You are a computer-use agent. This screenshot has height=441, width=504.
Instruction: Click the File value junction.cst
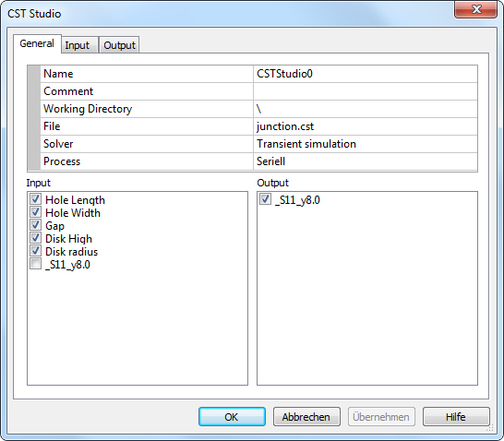tap(366, 126)
